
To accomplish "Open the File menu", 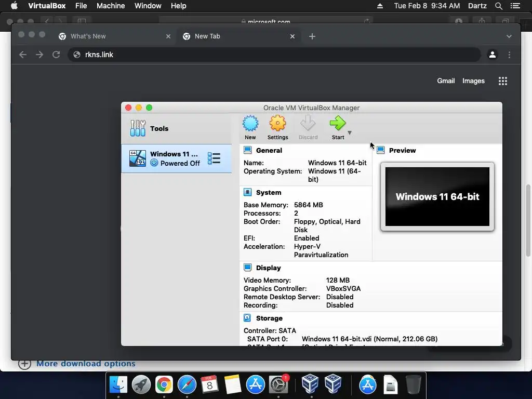I will click(x=81, y=6).
